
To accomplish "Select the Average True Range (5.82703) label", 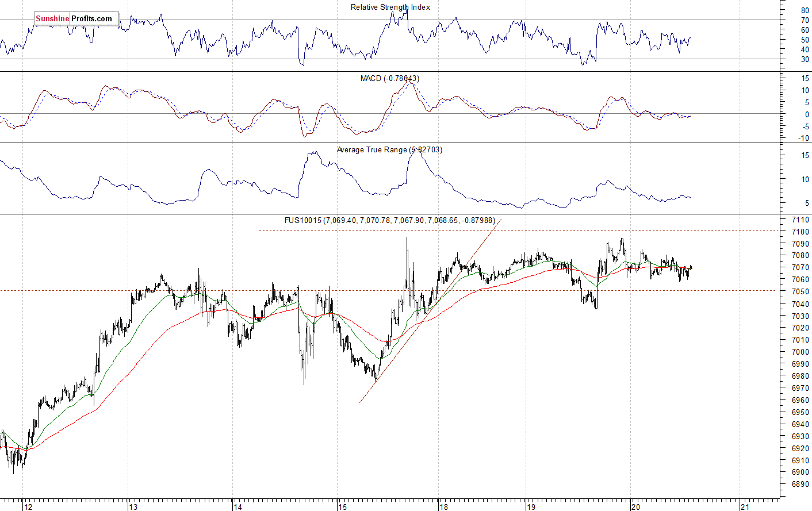I will 389,150.
